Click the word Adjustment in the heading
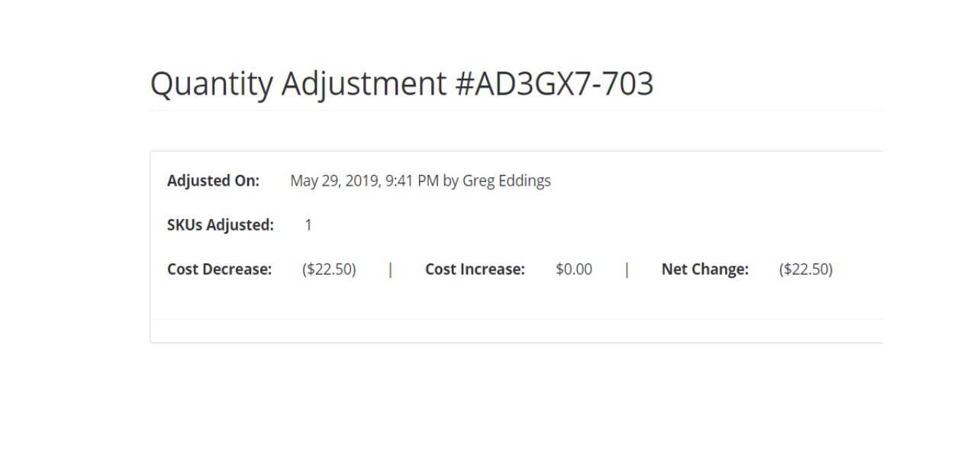Screen dimensions: 980x449 coord(364,85)
